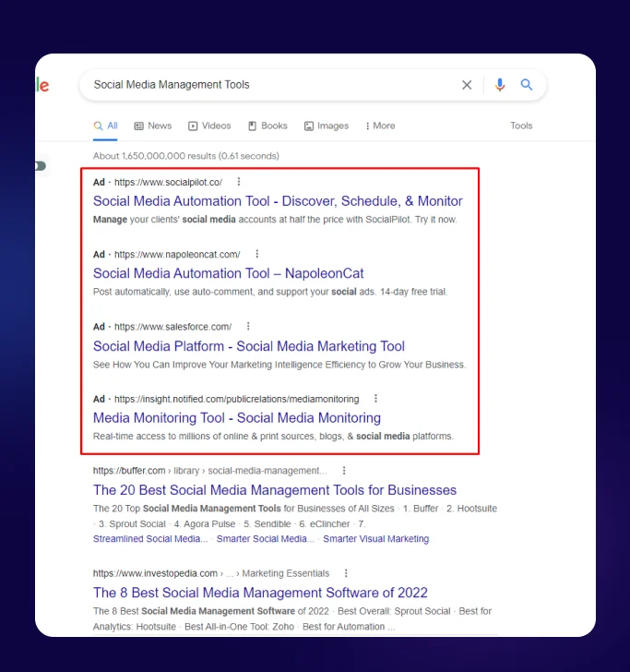Open Social Media Platform - Social Media Marketing Tool
The width and height of the screenshot is (630, 672).
pyautogui.click(x=249, y=346)
